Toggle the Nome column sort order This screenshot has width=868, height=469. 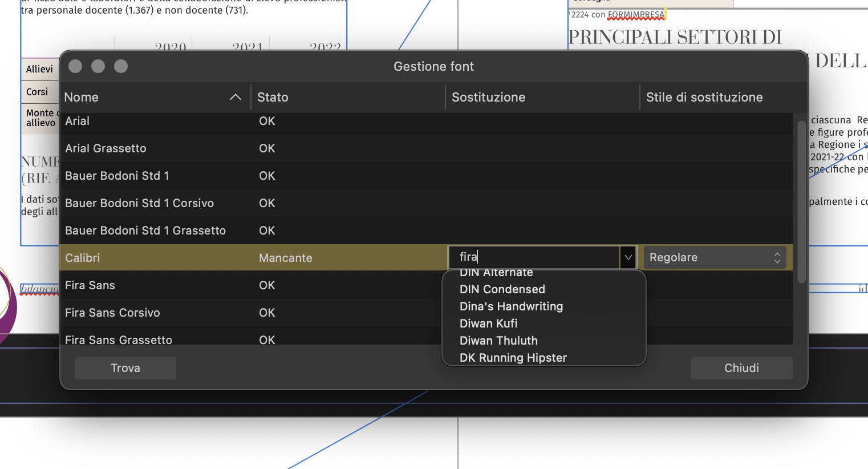(81, 97)
